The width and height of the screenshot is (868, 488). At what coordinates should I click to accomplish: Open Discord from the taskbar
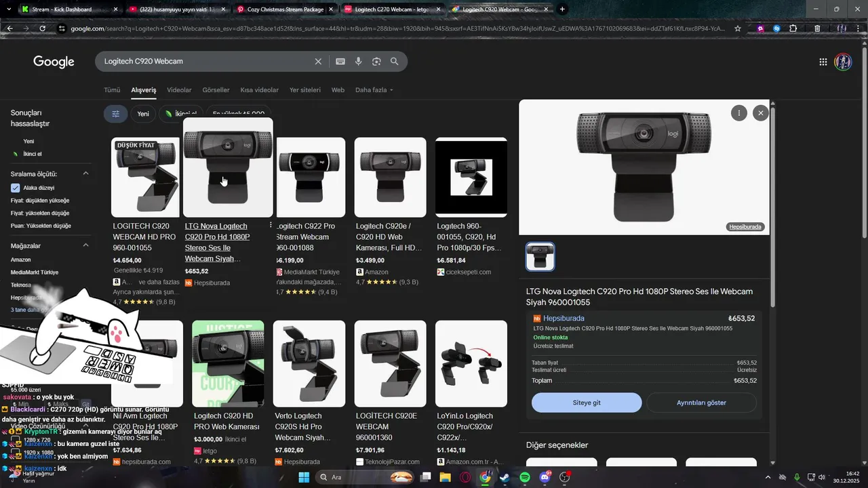(x=545, y=477)
